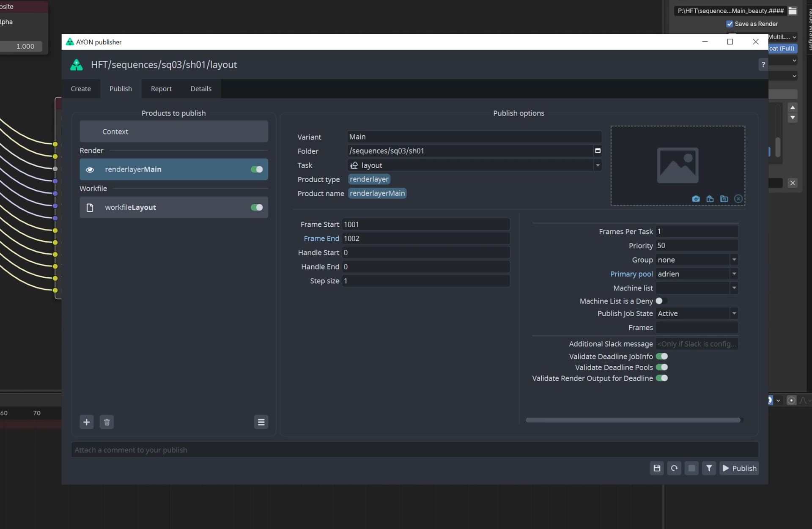Open the Primary pool dropdown
The width and height of the screenshot is (812, 529).
[697, 274]
